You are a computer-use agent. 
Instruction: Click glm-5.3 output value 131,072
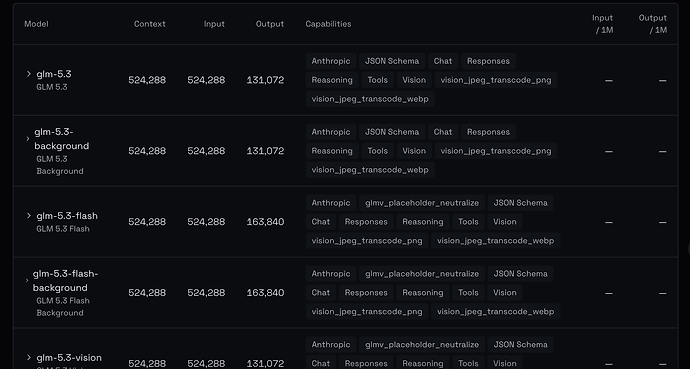[265, 80]
